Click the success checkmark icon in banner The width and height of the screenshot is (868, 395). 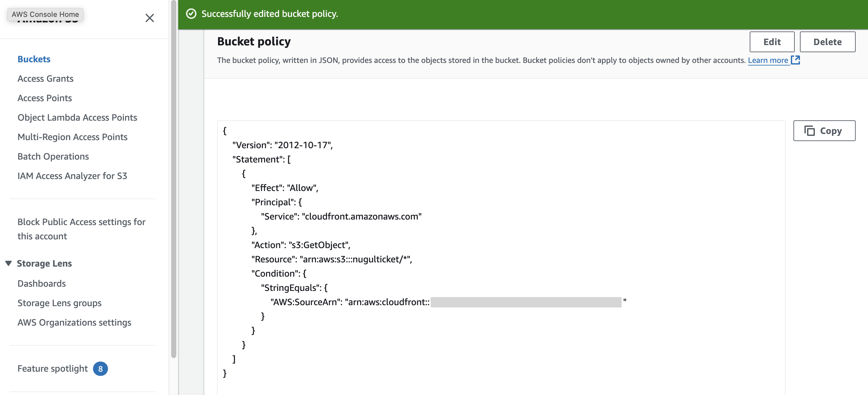point(191,14)
